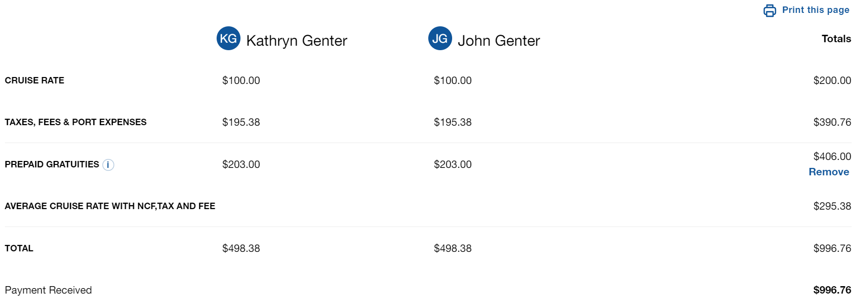This screenshot has width=868, height=304.
Task: Click the Prepaid Gratuities label
Action: tap(52, 164)
